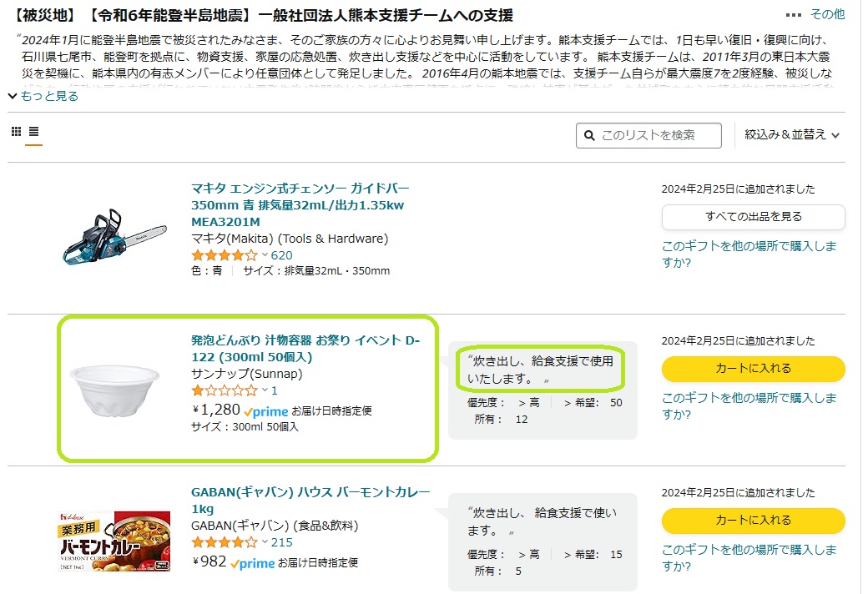Click the Makita chainsaw product image
The width and height of the screenshot is (868, 594).
114,237
